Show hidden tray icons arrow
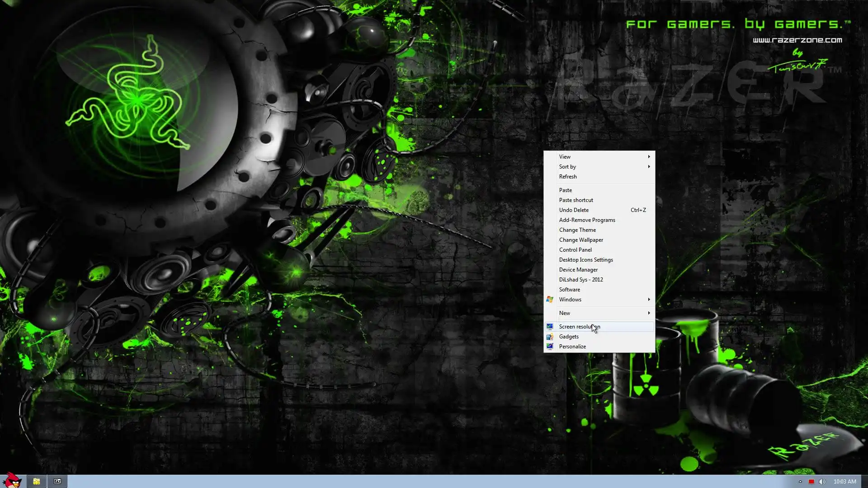 (800, 482)
